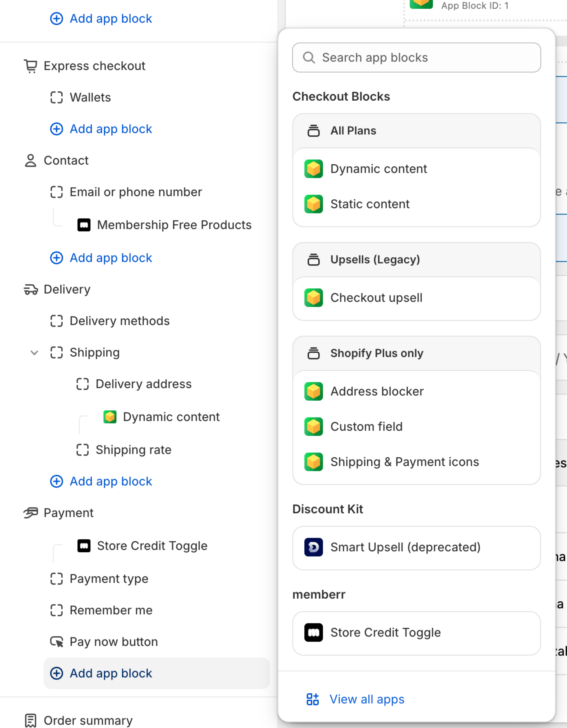Click the Contact person icon
Image resolution: width=567 pixels, height=728 pixels.
coord(31,161)
